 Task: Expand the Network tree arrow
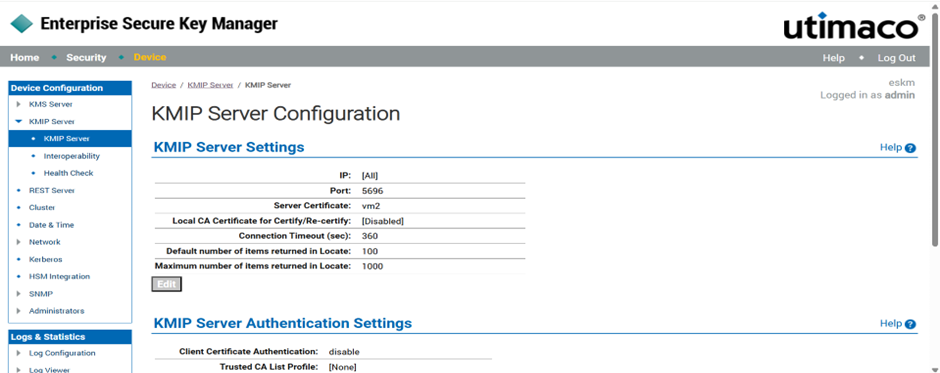[x=19, y=242]
